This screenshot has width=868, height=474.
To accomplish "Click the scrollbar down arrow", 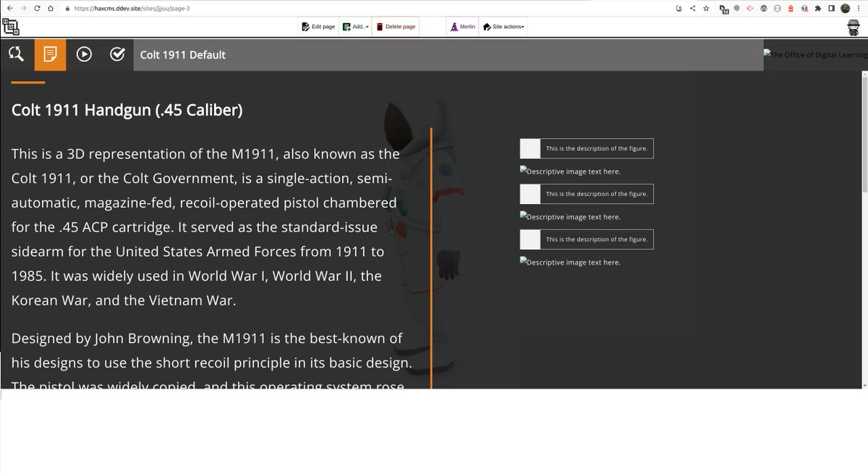I will click(x=864, y=385).
